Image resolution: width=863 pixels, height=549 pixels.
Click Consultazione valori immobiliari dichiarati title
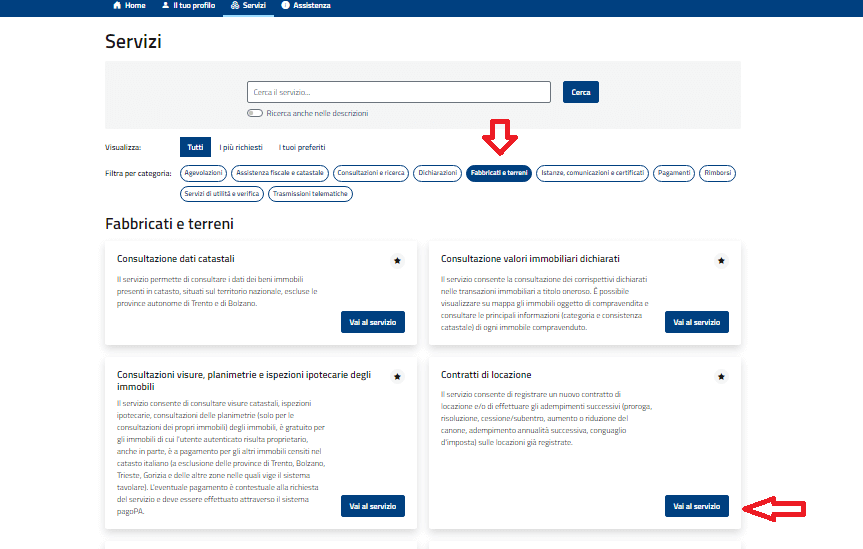[530, 259]
